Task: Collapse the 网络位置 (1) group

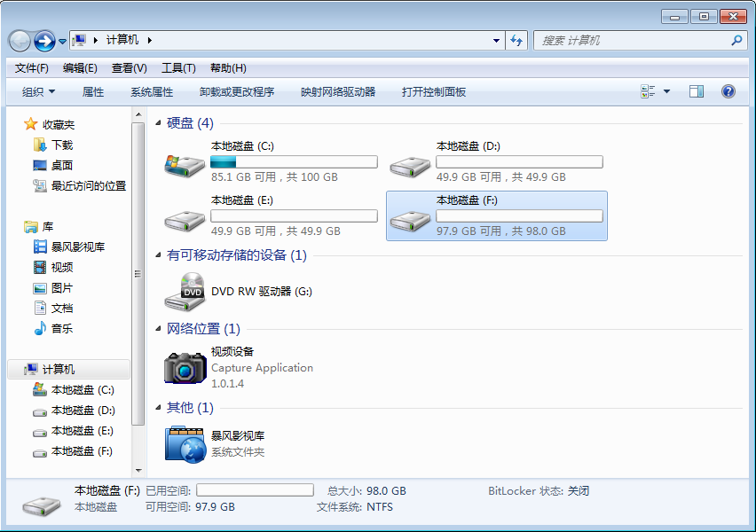Action: 159,329
